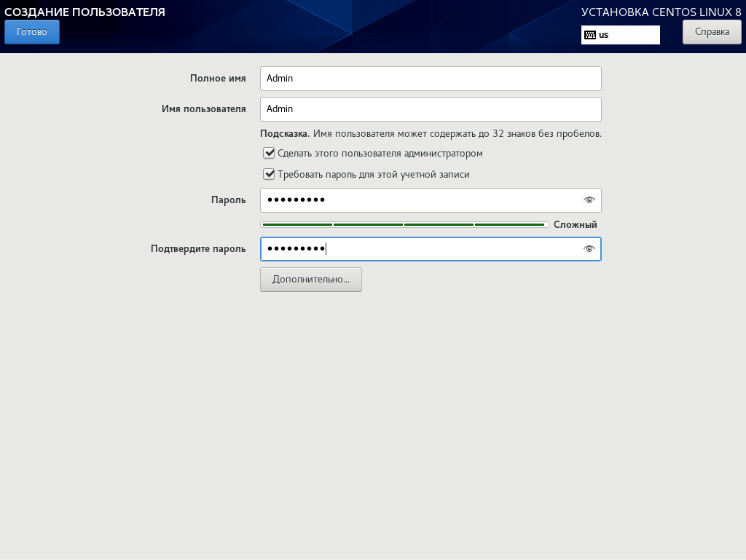Reveal the Подтвердите пароль text with eye icon
The width and height of the screenshot is (746, 560).
pos(589,249)
